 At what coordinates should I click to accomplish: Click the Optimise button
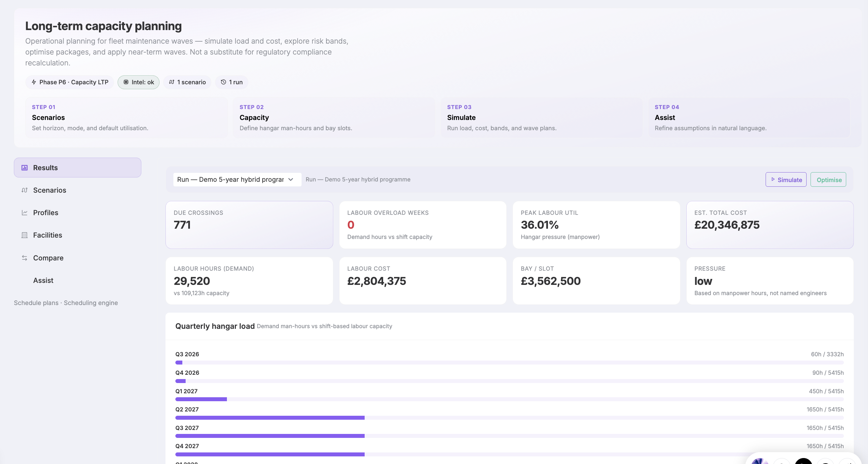(828, 180)
